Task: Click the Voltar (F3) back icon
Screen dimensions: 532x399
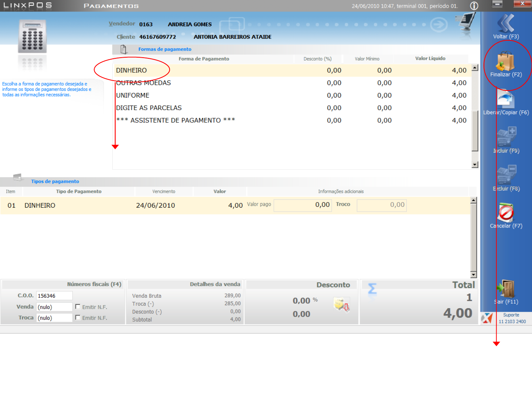Action: coord(505,24)
